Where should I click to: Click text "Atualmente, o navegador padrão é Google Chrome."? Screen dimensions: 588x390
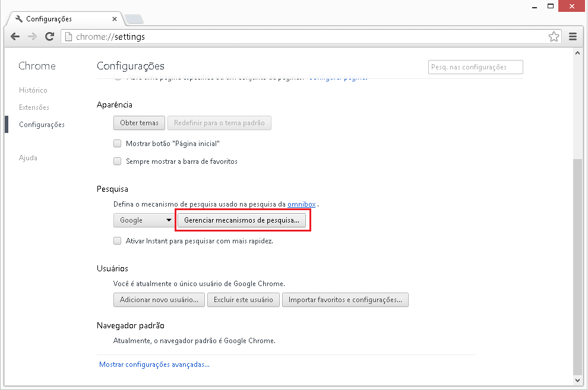(194, 341)
